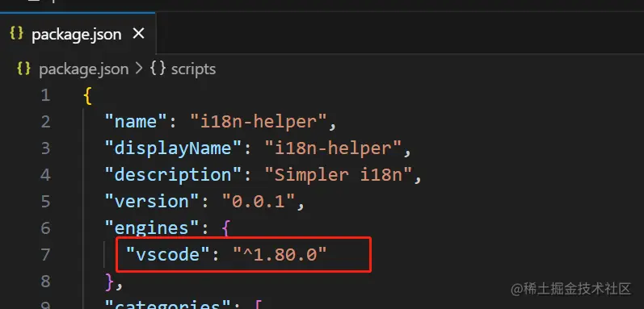Click the displayName value "i18n-helper" on line 3

[x=333, y=148]
